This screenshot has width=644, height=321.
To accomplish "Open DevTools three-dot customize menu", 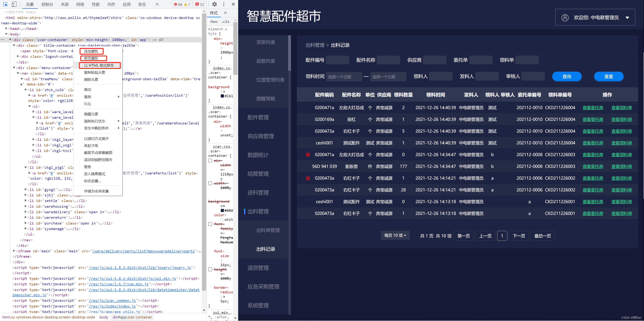I will [224, 4].
